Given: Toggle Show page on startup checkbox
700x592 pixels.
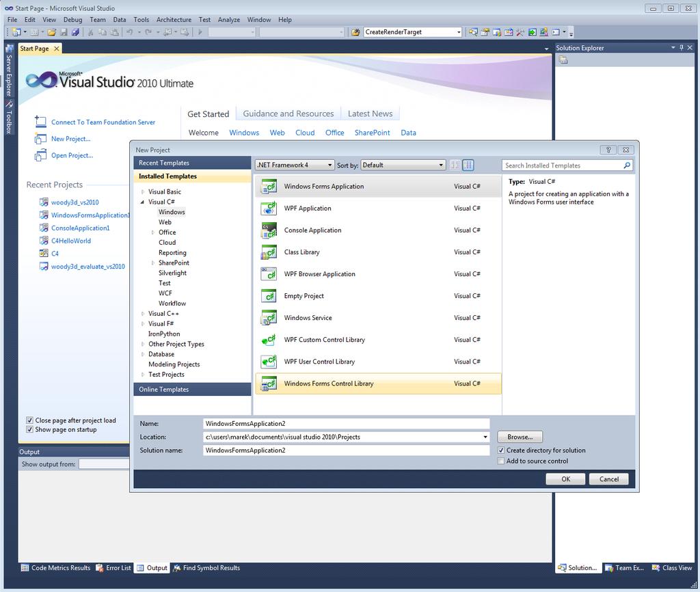Looking at the screenshot, I should click(29, 429).
